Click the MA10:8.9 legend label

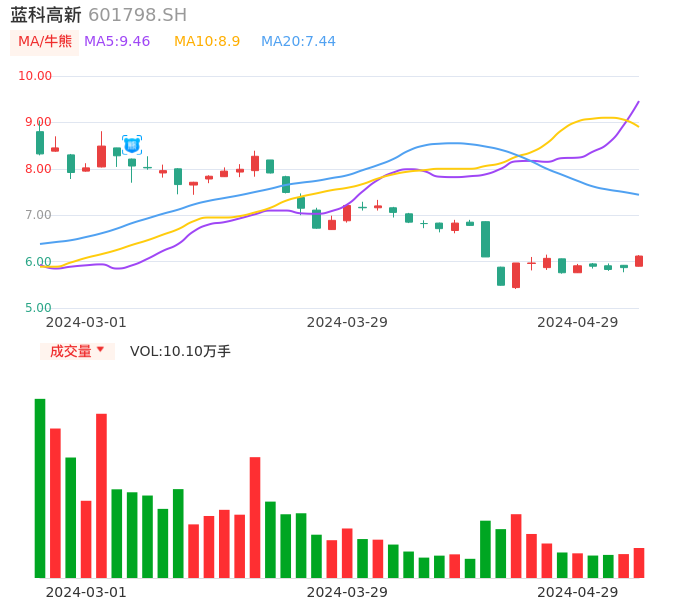point(207,42)
